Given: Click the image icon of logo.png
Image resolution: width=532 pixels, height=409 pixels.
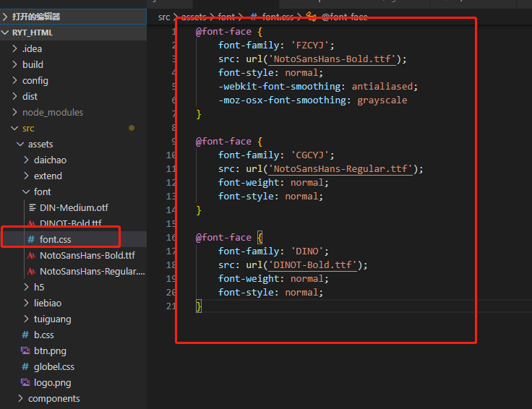Looking at the screenshot, I should [x=25, y=382].
